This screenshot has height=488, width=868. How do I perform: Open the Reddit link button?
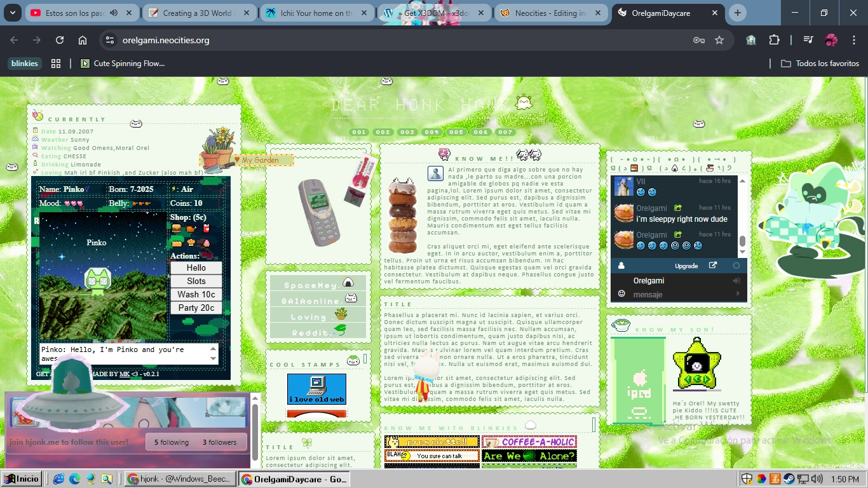point(318,331)
